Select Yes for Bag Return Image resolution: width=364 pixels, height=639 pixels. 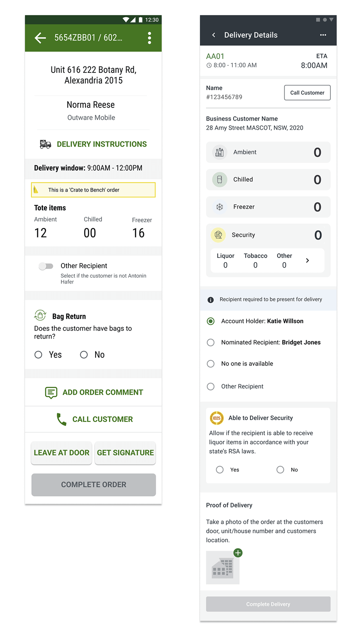click(x=39, y=355)
